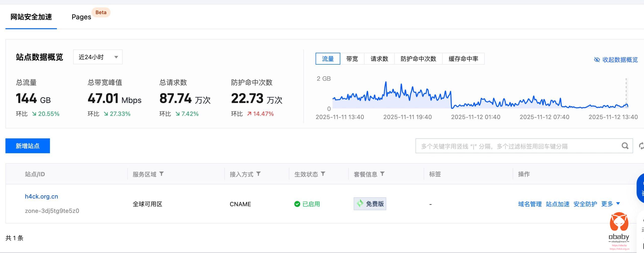Click filter icon on 生效状态 column

click(323, 174)
